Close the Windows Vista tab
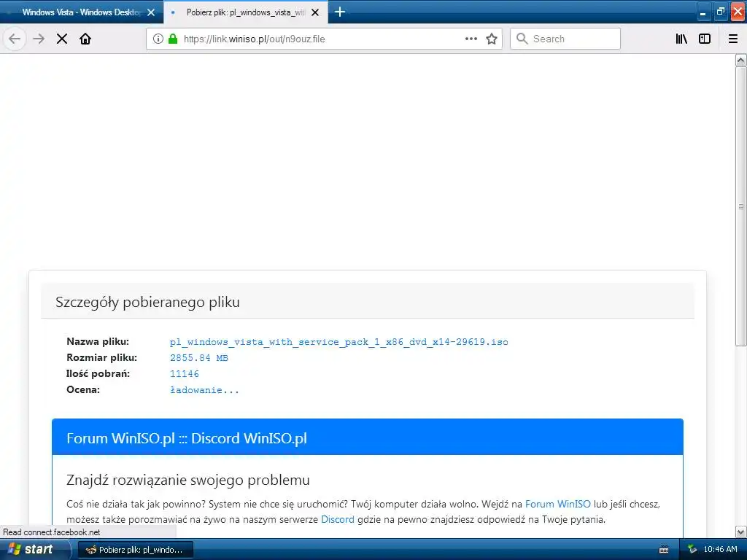 [151, 12]
